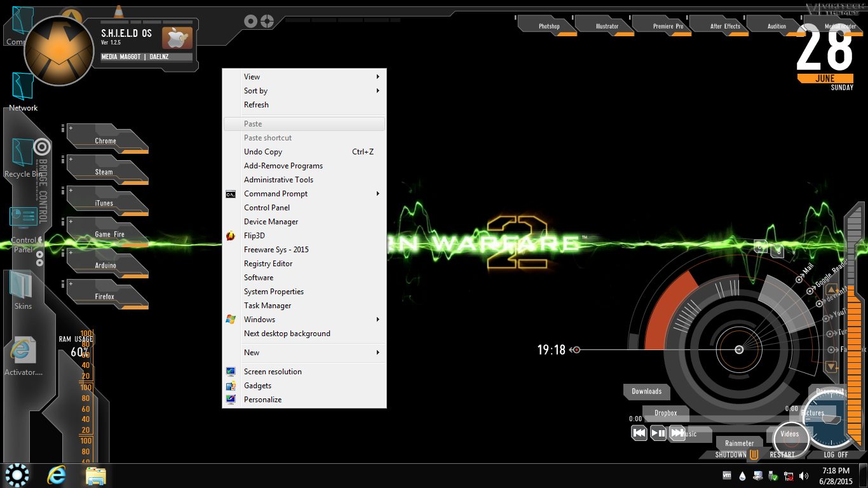Open Photoshop from top launcher tabs

(548, 25)
